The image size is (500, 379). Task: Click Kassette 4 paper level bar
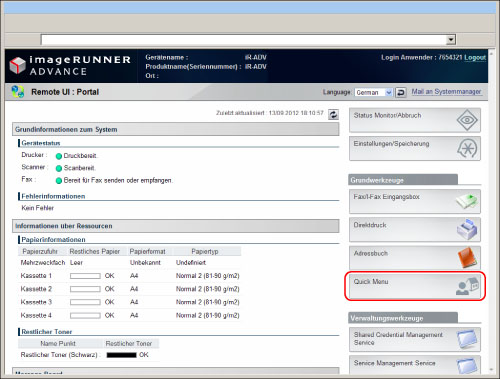tap(85, 315)
